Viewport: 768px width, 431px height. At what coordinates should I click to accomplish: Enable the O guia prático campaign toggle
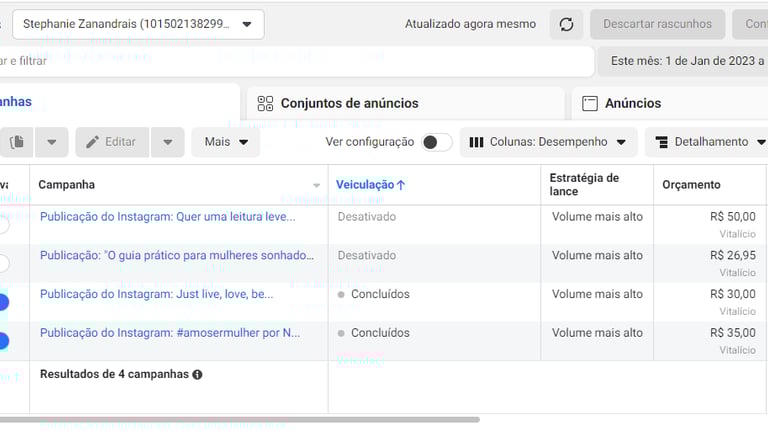3,263
